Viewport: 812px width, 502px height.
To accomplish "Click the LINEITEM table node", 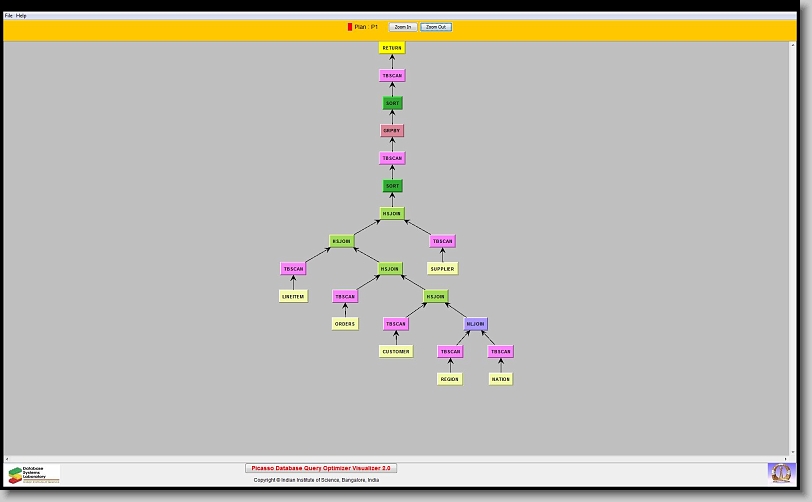I will (293, 296).
